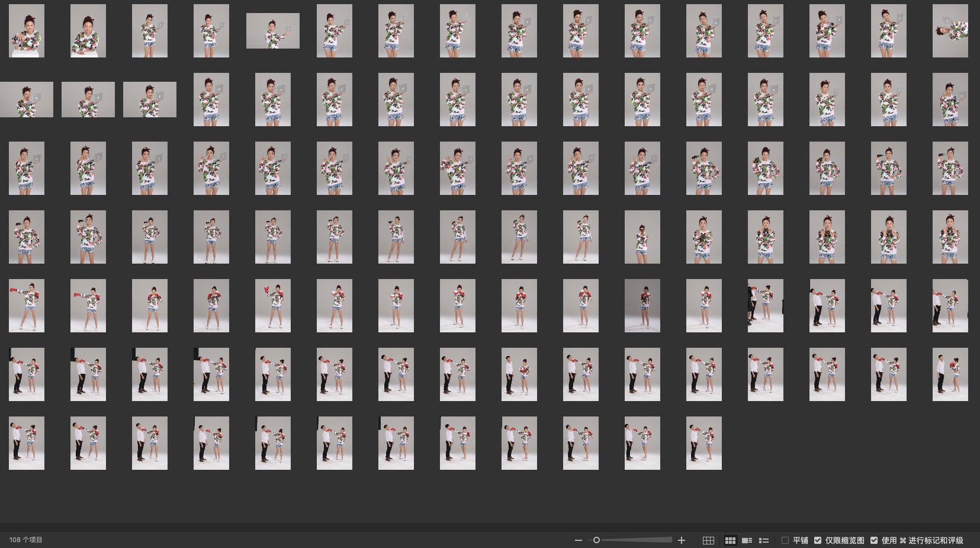
Task: Uncheck the 仅限缩览图 checkbox
Action: coord(818,540)
